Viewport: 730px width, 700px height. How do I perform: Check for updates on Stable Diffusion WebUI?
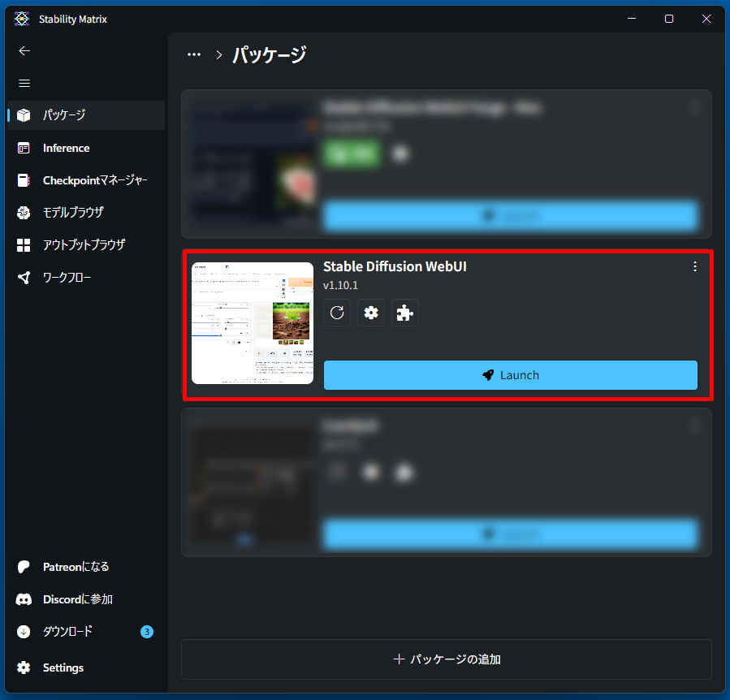click(336, 313)
